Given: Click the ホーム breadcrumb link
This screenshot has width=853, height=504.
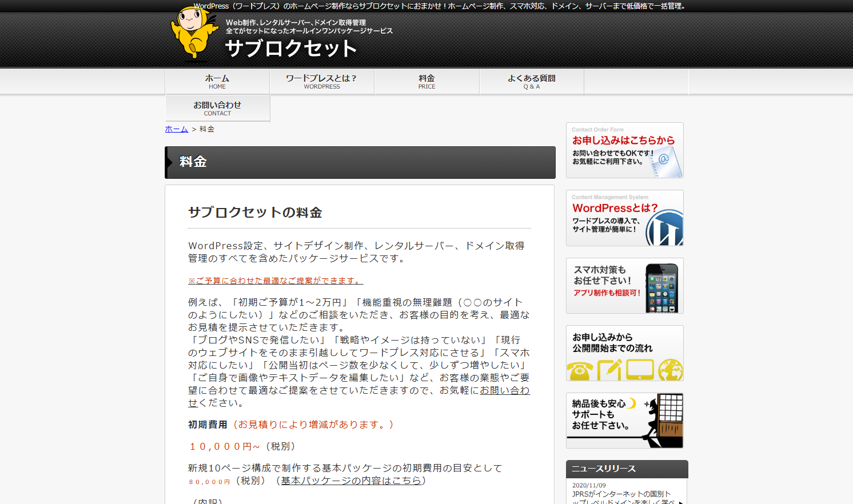Looking at the screenshot, I should [177, 129].
